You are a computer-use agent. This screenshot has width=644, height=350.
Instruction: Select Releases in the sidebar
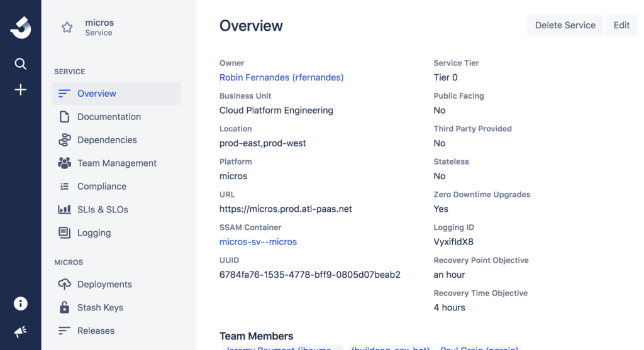tap(96, 331)
